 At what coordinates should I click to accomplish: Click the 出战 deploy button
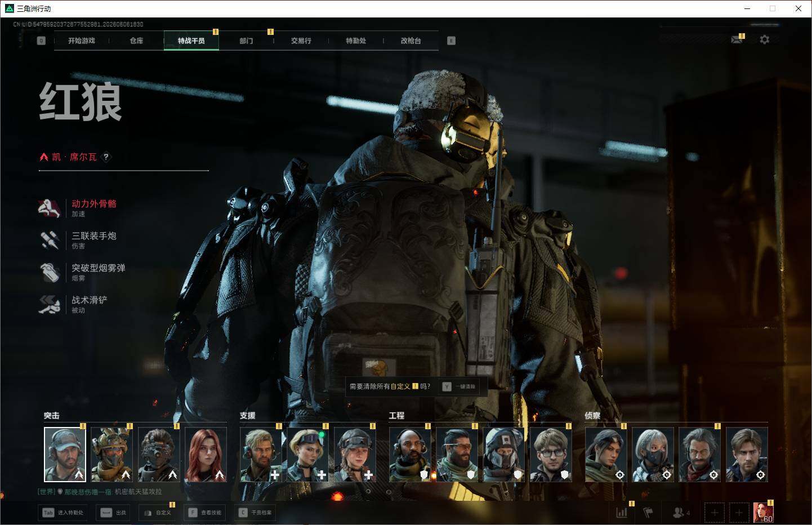pos(113,513)
